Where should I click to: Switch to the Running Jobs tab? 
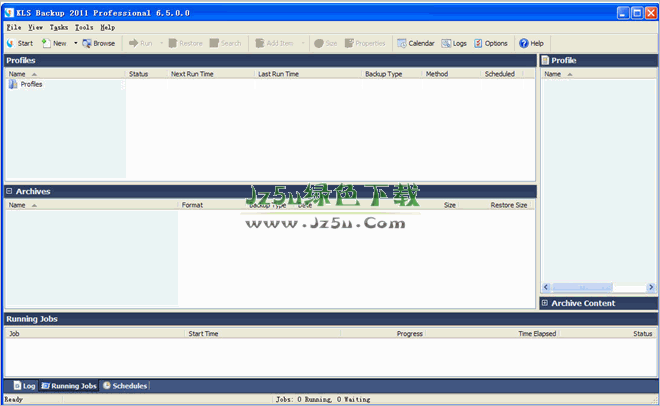tap(69, 386)
